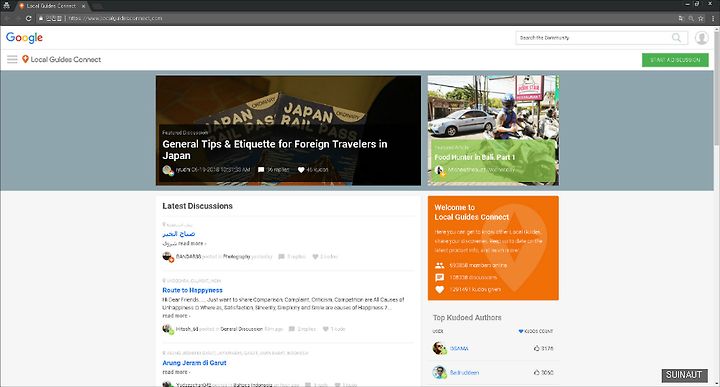Open OSAMA's profile link
This screenshot has height=387, width=720.
point(459,348)
